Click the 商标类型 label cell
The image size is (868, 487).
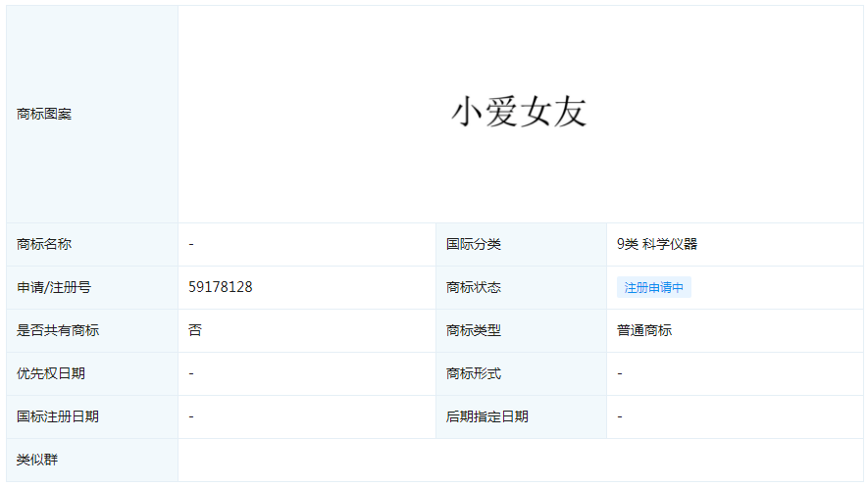[x=522, y=330]
